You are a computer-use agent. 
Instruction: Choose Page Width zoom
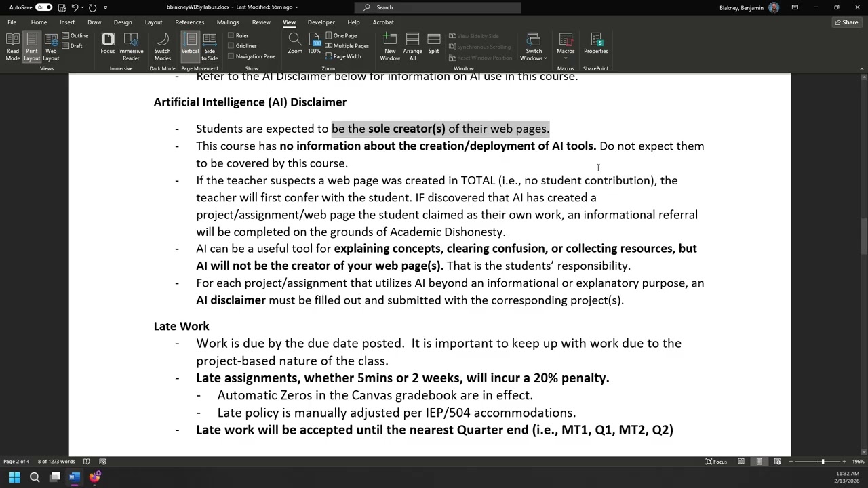[343, 56]
